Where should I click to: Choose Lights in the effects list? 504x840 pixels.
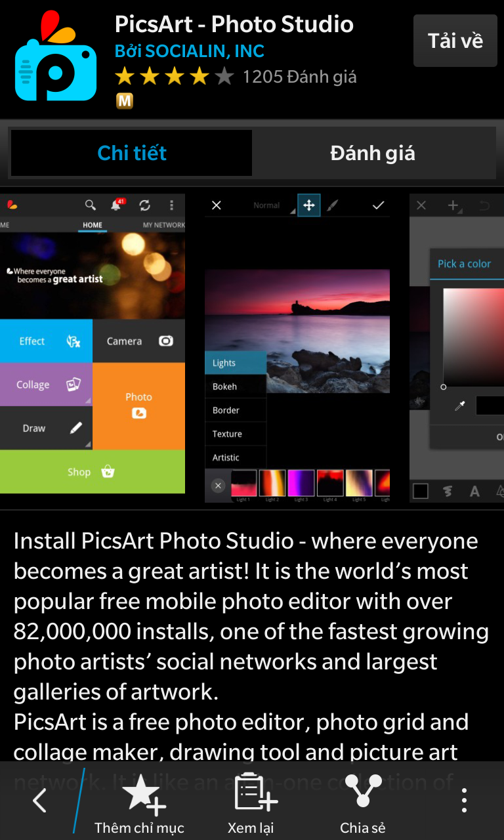click(236, 363)
